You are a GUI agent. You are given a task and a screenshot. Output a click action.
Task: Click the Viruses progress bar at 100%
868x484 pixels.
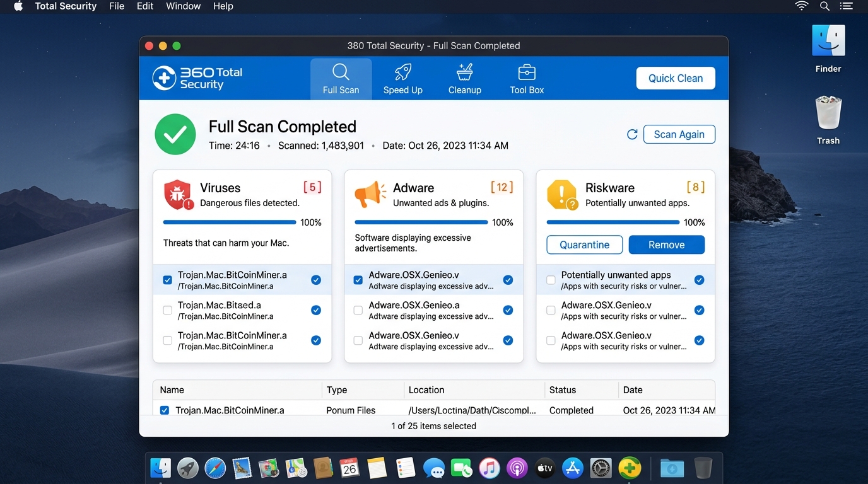230,222
